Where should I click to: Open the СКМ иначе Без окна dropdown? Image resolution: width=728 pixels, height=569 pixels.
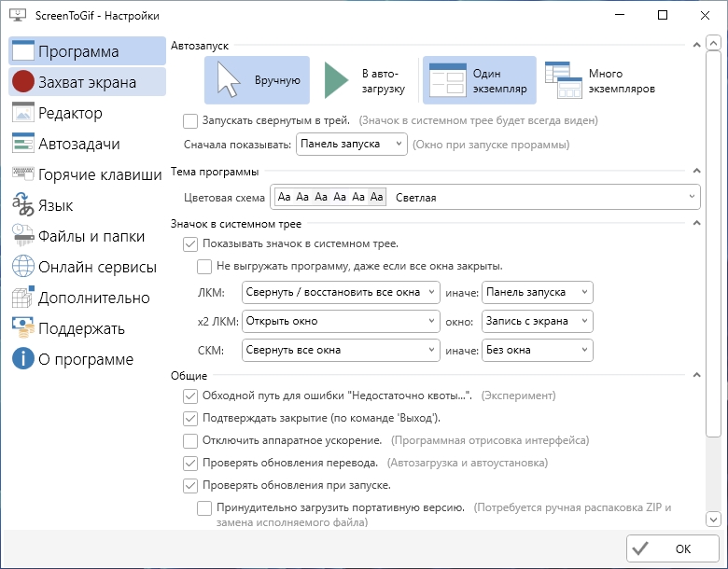click(538, 350)
